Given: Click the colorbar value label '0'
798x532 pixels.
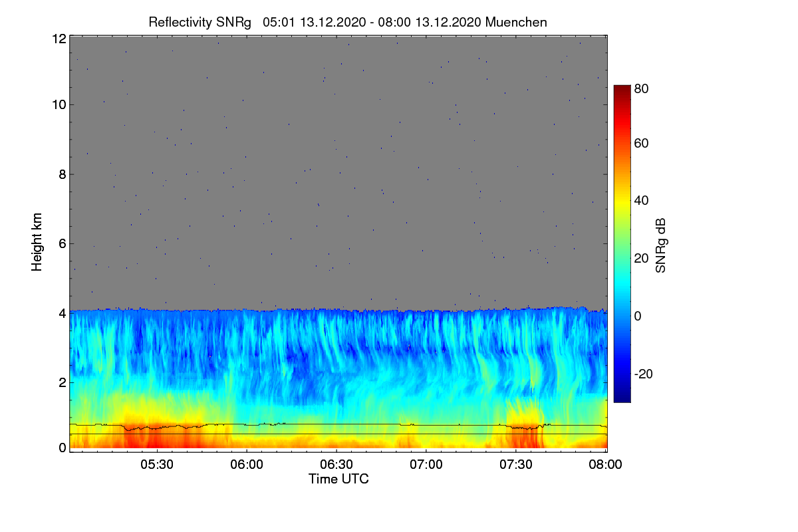Looking at the screenshot, I should tap(638, 316).
